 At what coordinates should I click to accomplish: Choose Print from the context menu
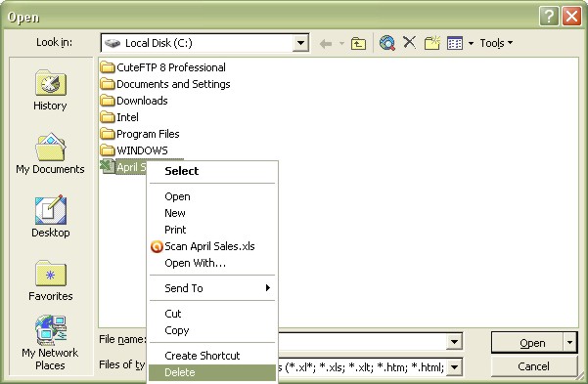click(x=212, y=230)
